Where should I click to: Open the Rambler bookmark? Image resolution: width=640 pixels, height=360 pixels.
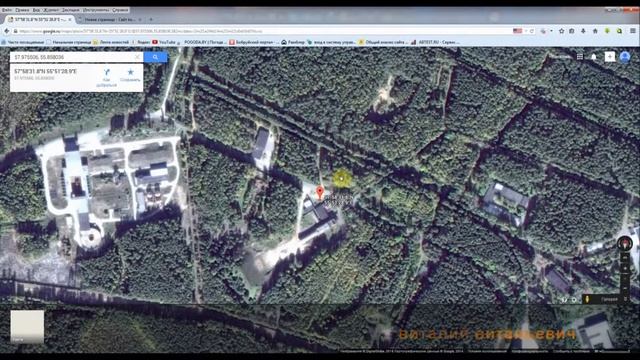pos(293,42)
